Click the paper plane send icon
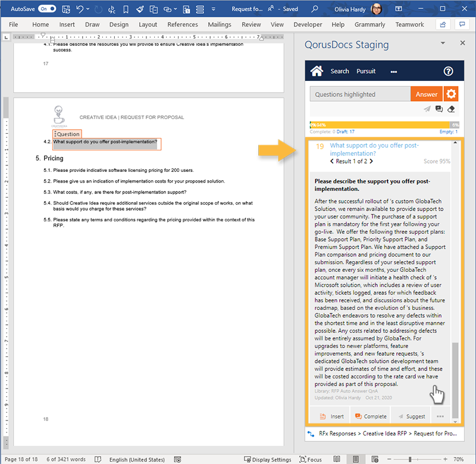Image resolution: width=476 pixels, height=464 pixels. (427, 109)
